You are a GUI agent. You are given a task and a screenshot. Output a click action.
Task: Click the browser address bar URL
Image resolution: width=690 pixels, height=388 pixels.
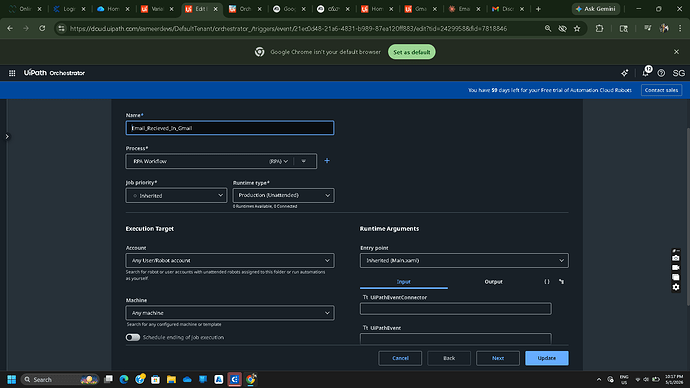pos(288,29)
